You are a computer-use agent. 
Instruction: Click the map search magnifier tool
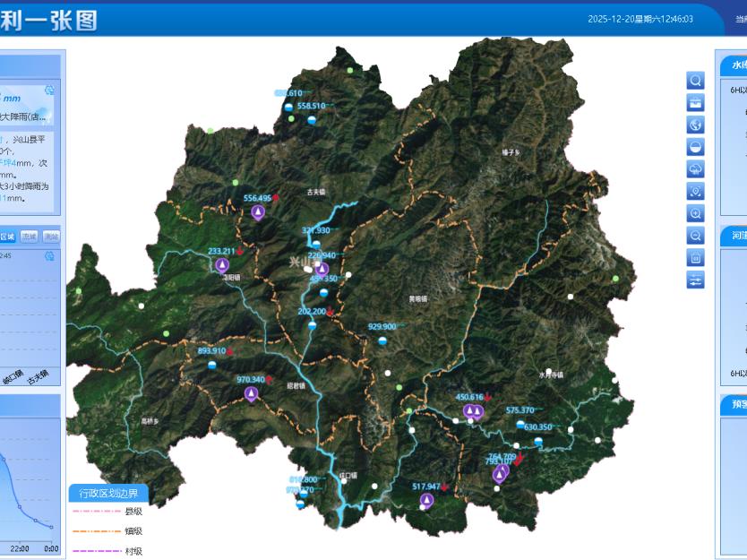[695, 81]
